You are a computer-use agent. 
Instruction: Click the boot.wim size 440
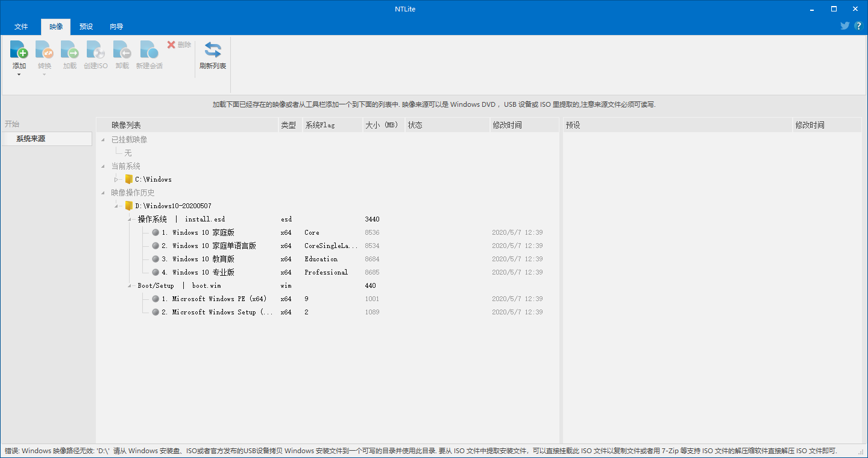370,285
